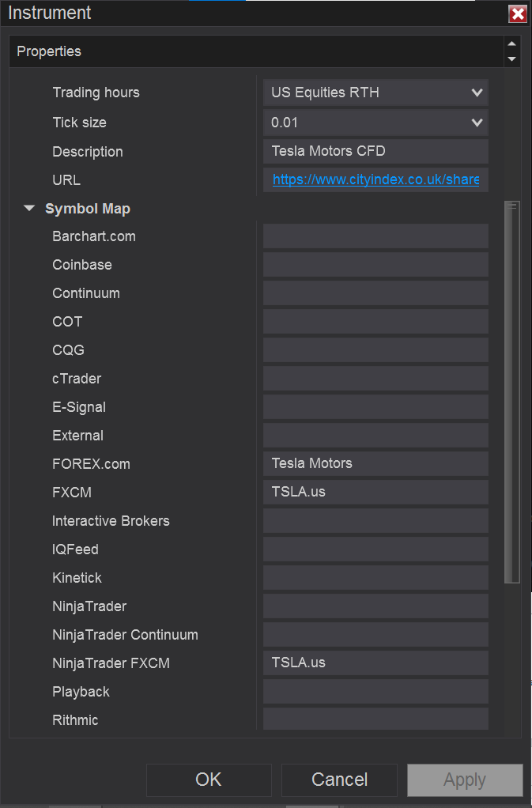Open the Trading hours dropdown
The image size is (532, 808).
point(375,93)
